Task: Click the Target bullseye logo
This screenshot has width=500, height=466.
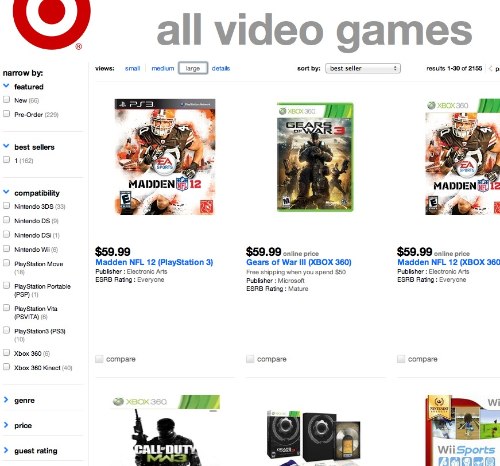Action: click(x=51, y=23)
